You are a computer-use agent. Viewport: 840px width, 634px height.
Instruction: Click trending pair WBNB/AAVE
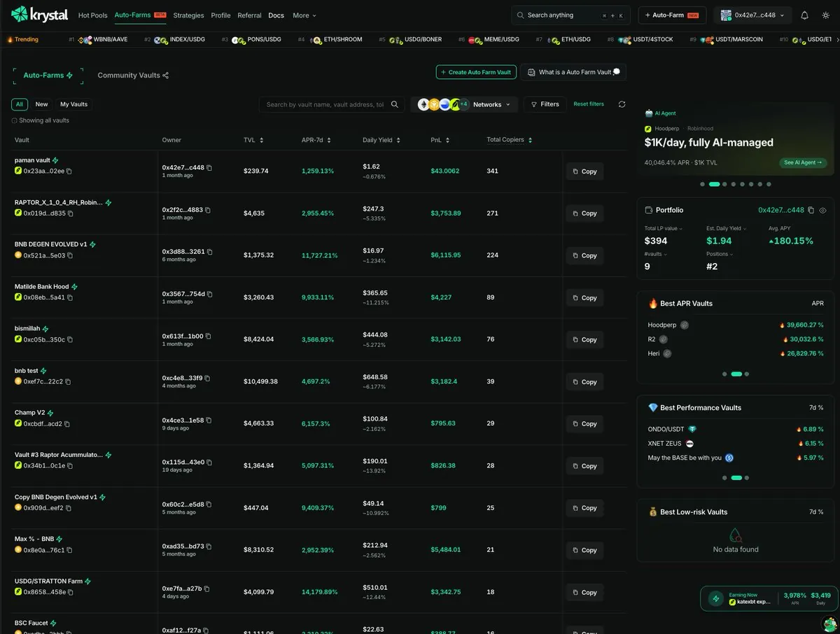click(x=111, y=40)
